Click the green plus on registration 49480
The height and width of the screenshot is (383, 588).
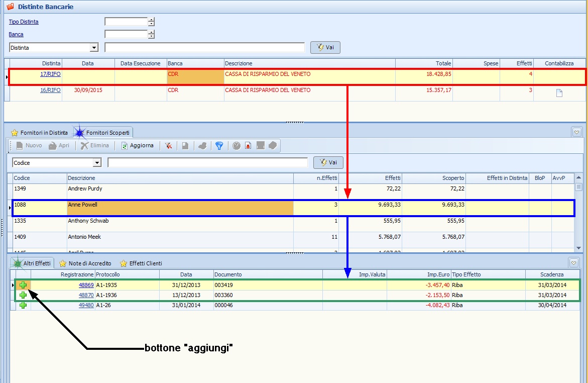point(23,305)
